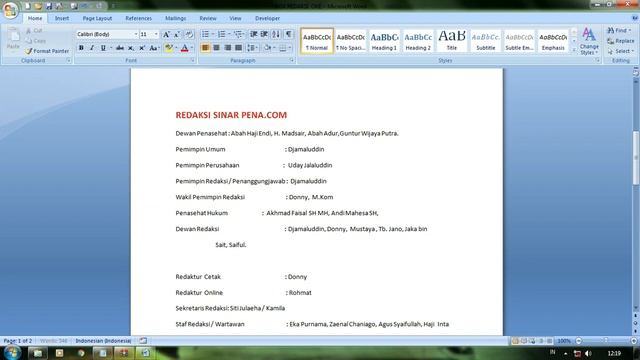Toggle Subscript formatting
The height and width of the screenshot is (360, 640).
(131, 48)
